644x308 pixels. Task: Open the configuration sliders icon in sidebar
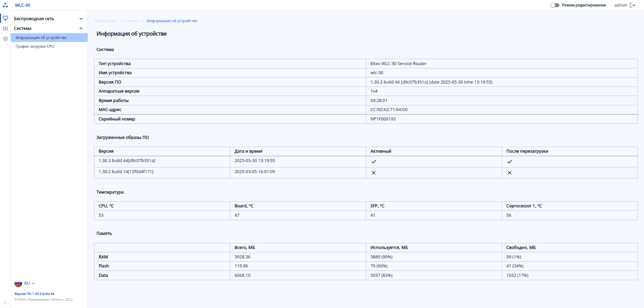pyautogui.click(x=5, y=29)
